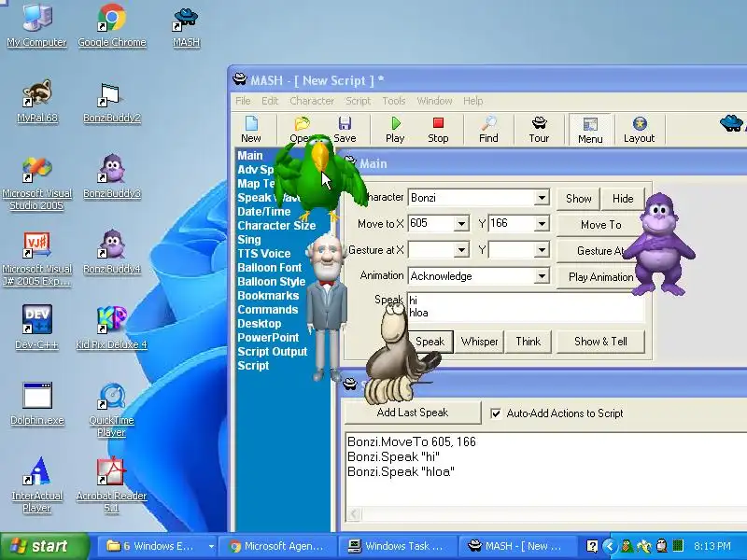This screenshot has height=560, width=747.
Task: Select Dev-C++ desktop icon
Action: click(36, 328)
